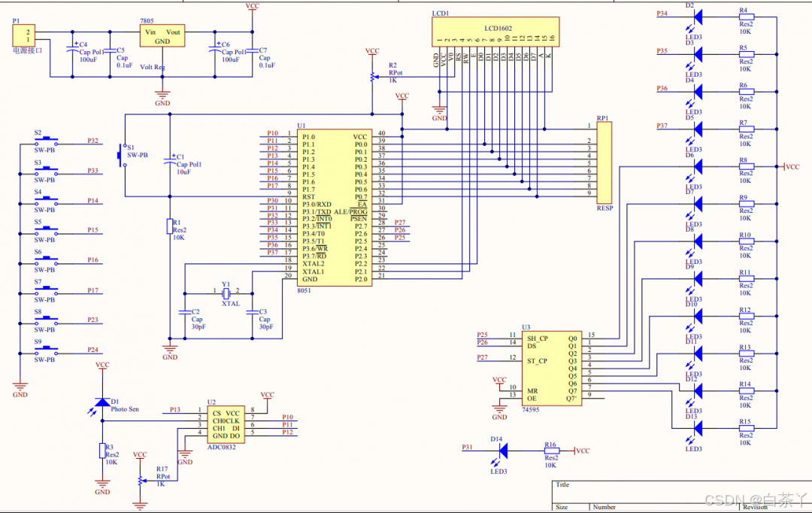Select resistor R1 symbol
Image resolution: width=812 pixels, height=513 pixels.
(169, 226)
